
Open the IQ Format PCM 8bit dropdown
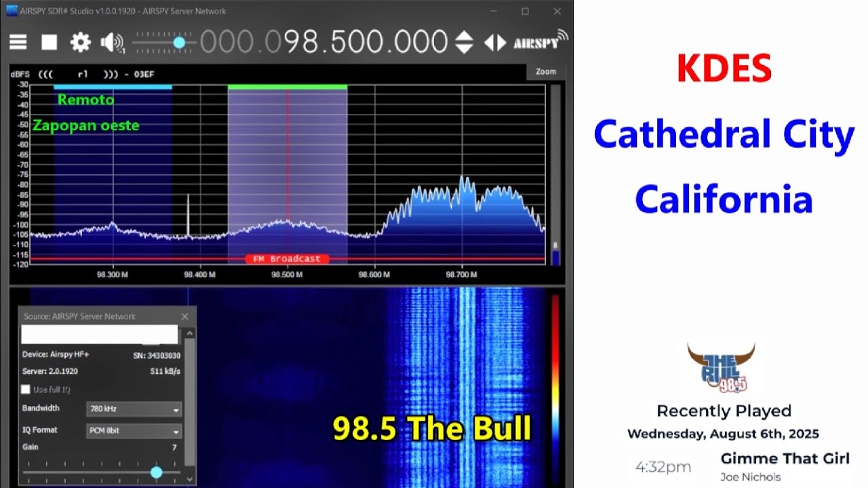134,430
